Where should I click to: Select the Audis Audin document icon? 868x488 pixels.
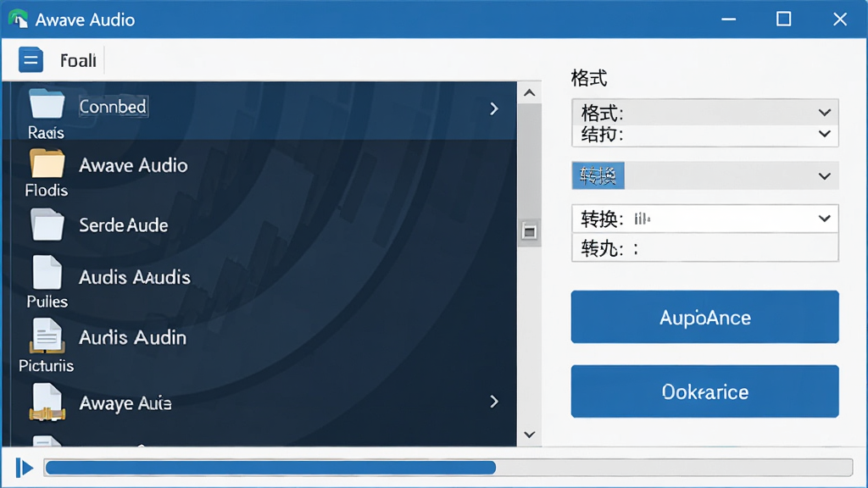[x=47, y=335]
